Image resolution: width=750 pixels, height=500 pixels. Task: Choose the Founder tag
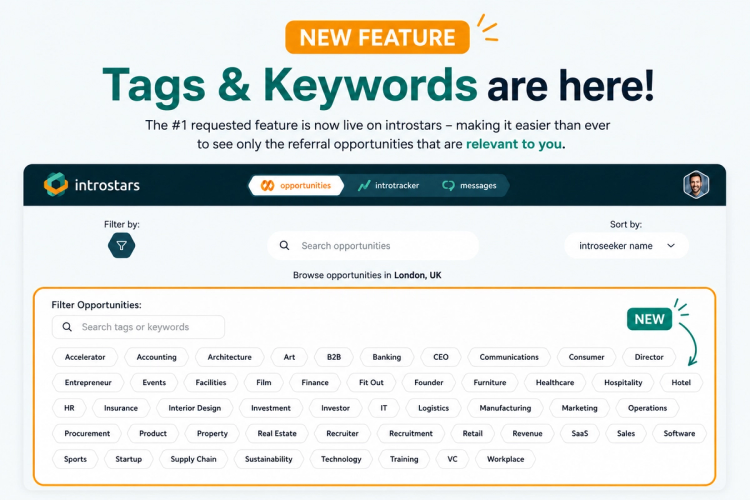pos(429,382)
